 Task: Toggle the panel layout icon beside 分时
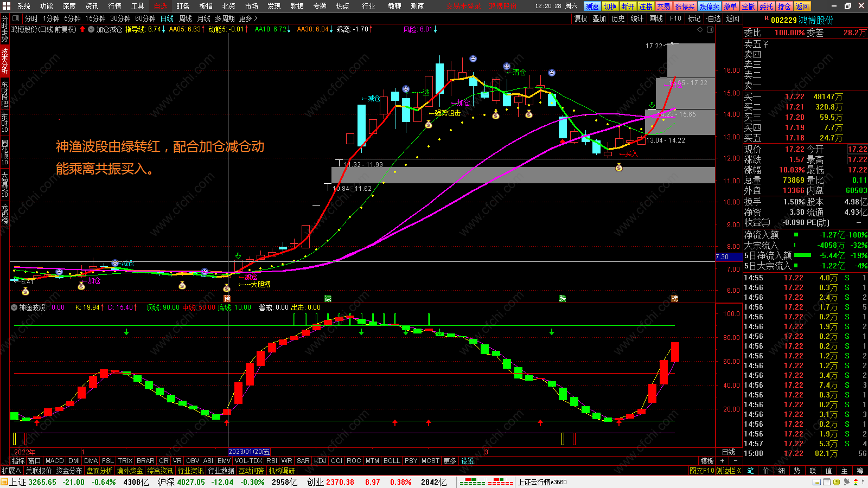pos(16,18)
